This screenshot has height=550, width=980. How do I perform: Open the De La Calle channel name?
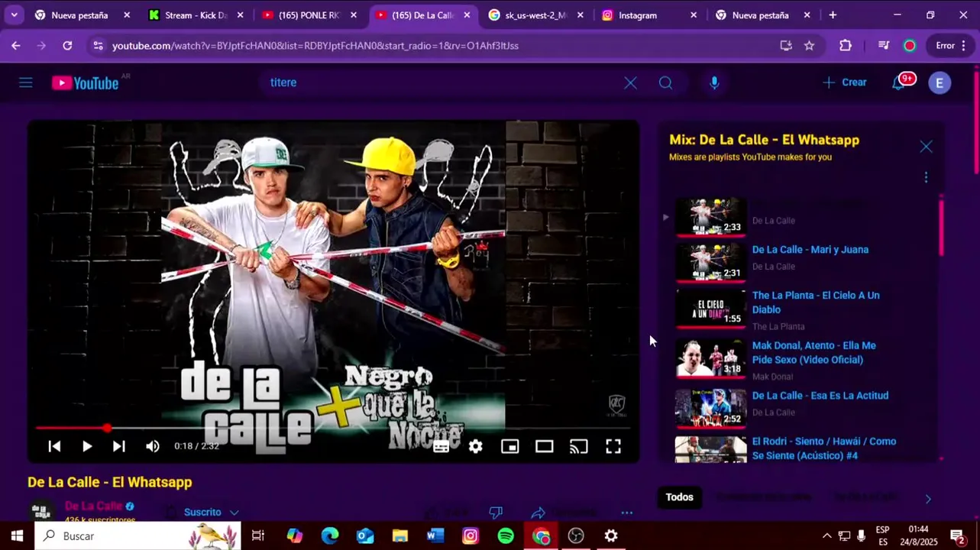(93, 506)
